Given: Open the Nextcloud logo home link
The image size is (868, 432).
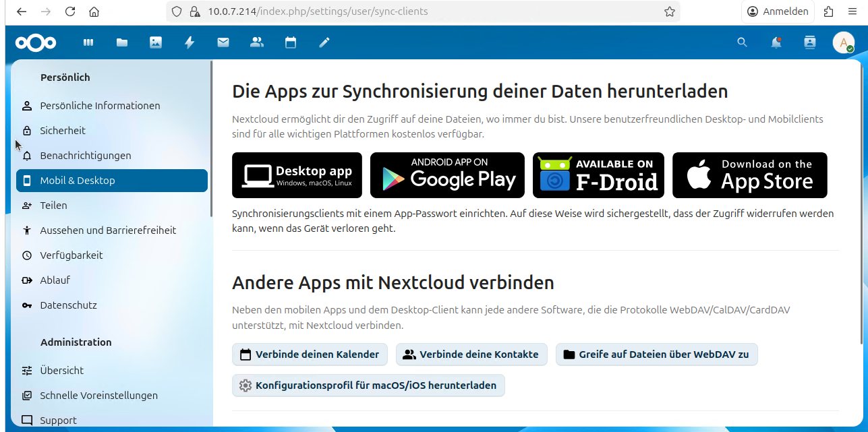Looking at the screenshot, I should point(36,42).
